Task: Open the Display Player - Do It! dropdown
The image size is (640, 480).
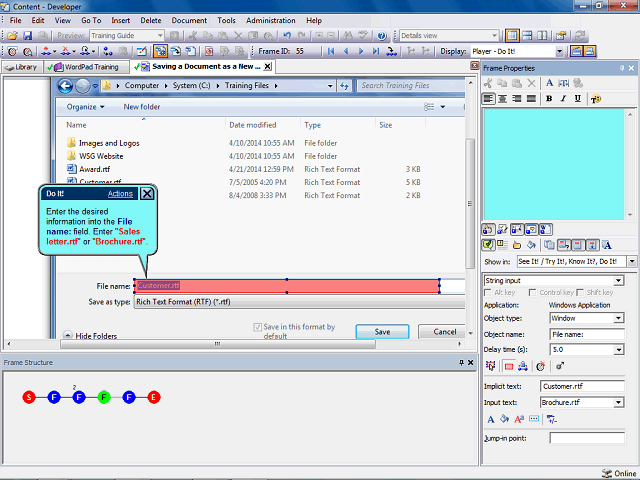Action: point(560,51)
